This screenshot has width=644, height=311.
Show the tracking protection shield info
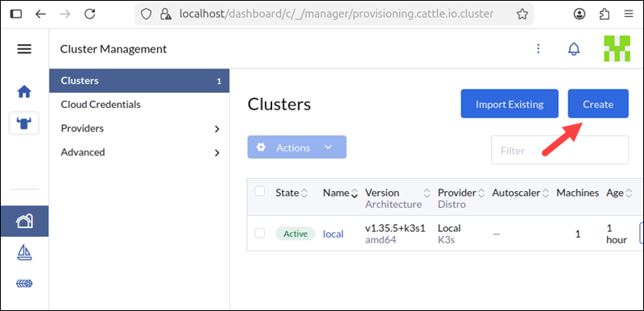coord(147,15)
